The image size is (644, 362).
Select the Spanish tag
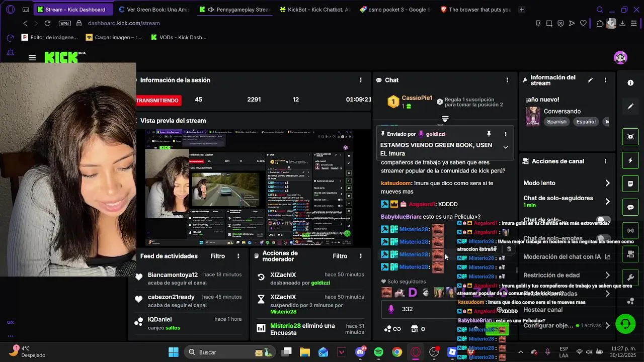pos(557,122)
